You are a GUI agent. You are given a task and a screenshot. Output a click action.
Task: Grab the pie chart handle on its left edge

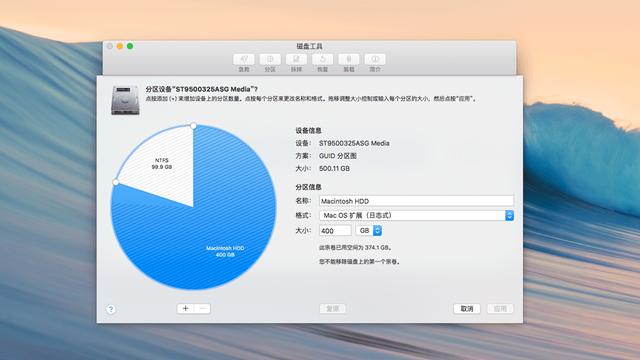(x=116, y=182)
